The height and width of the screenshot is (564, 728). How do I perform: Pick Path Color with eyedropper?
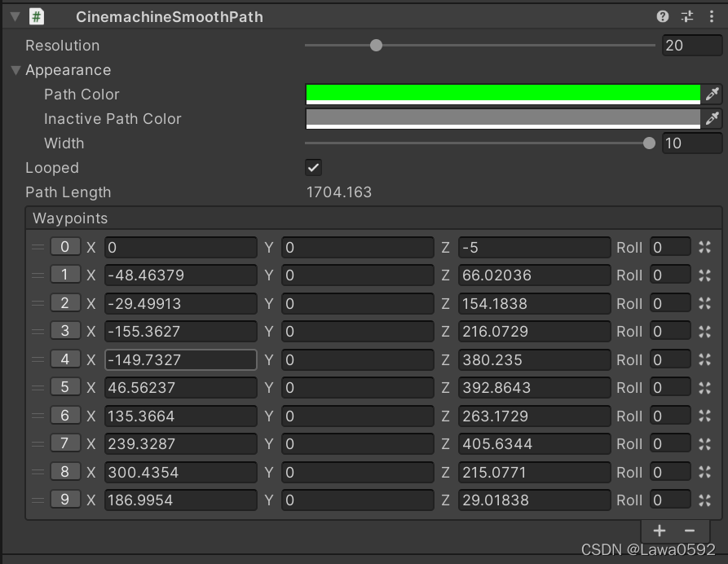712,95
